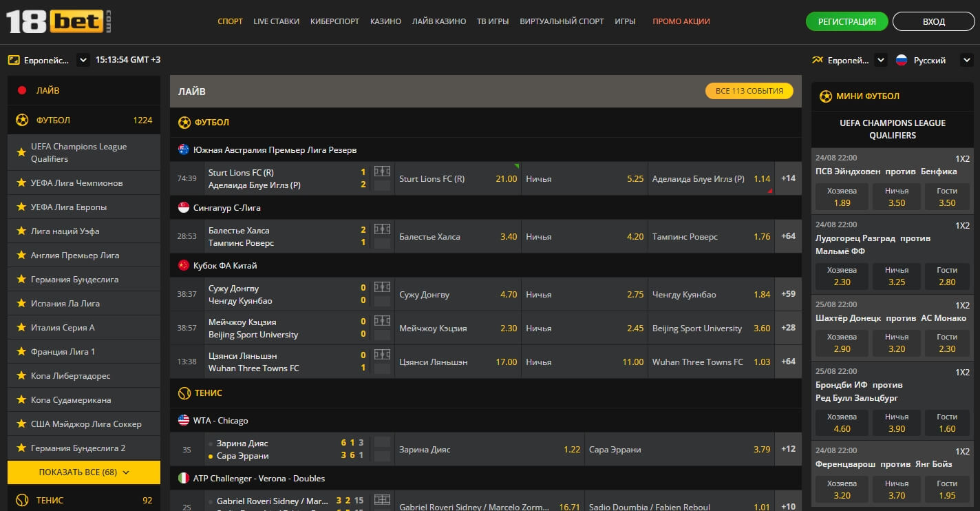Click the odds format icon beside Европей... on right
Viewport: 980px width, 511px height.
coord(818,60)
